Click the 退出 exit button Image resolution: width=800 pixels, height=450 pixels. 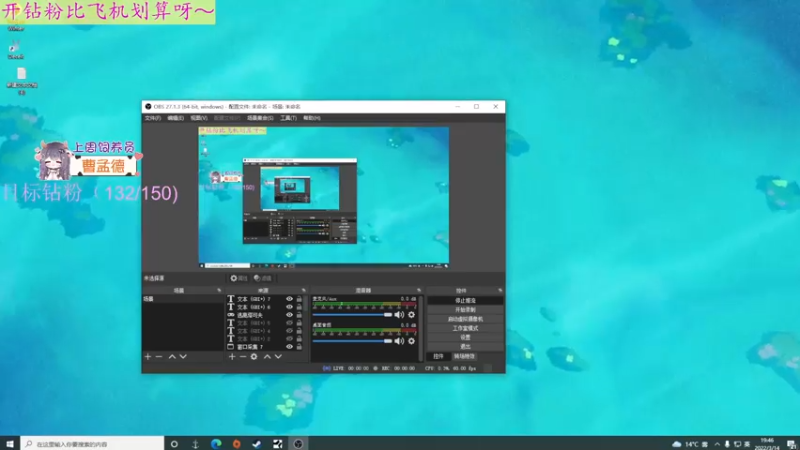coord(465,346)
